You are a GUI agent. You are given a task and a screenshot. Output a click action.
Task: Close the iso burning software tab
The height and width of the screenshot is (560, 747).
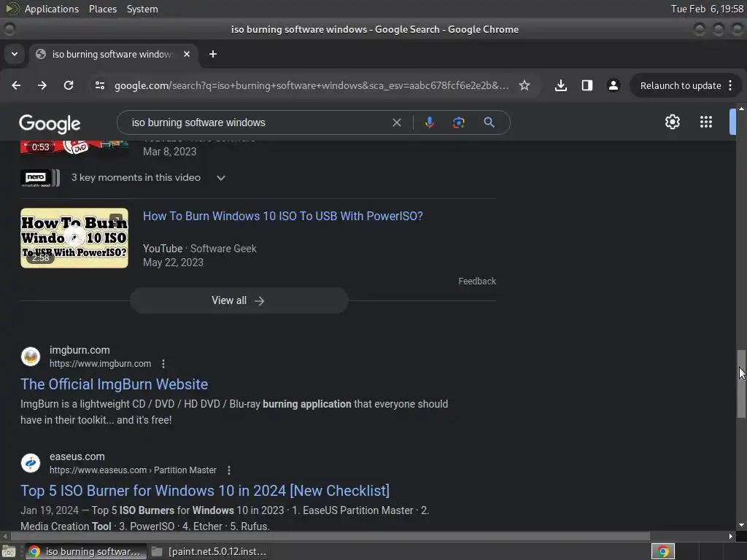coord(187,54)
